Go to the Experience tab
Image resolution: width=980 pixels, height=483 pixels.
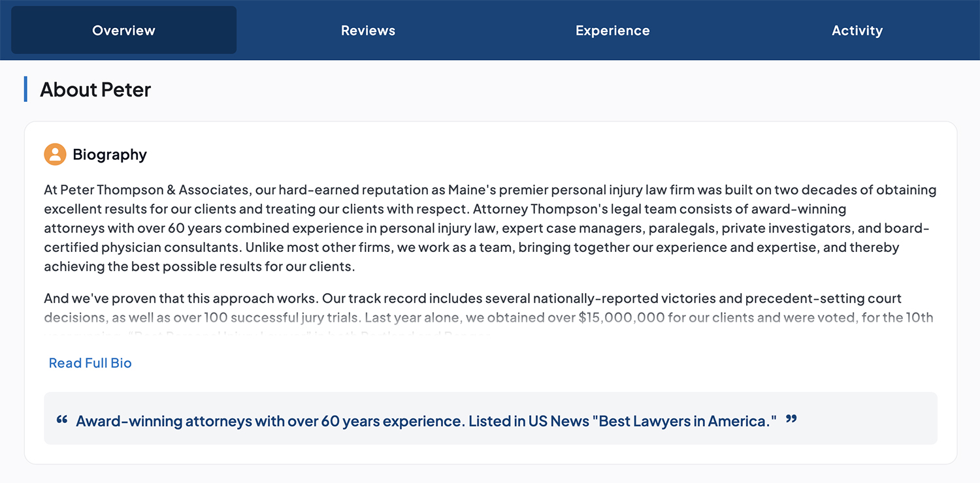(612, 31)
